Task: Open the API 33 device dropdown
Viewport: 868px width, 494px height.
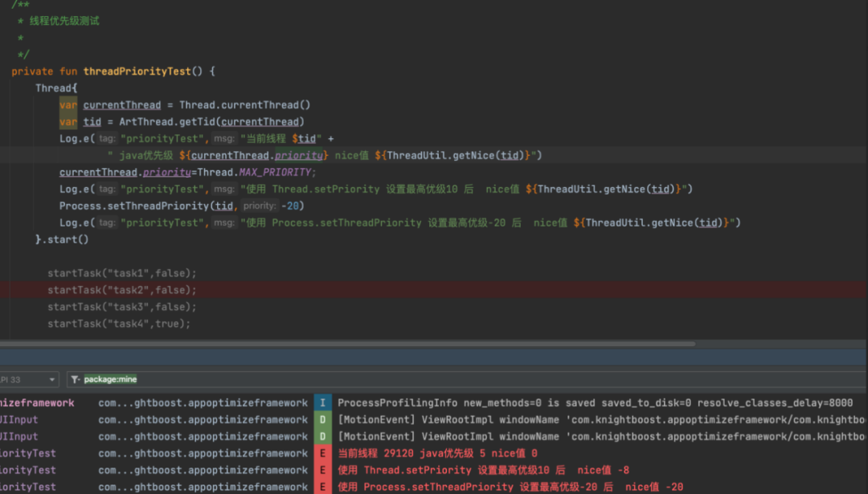Action: click(29, 379)
